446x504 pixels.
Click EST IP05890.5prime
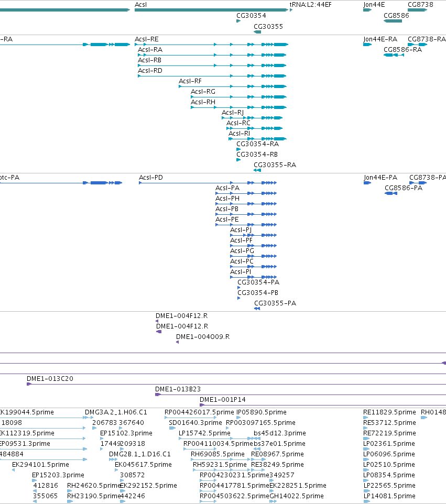pyautogui.click(x=261, y=412)
